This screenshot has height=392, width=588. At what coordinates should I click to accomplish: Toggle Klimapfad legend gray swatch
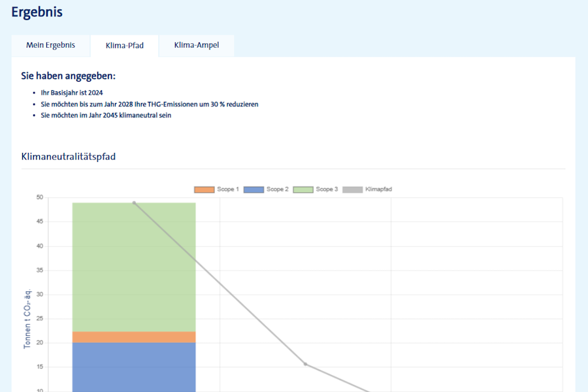353,189
